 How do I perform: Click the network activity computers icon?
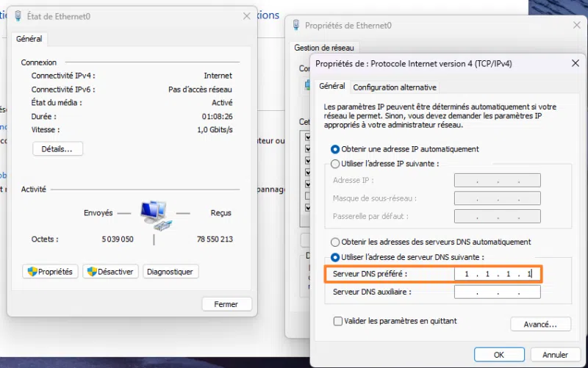click(156, 215)
